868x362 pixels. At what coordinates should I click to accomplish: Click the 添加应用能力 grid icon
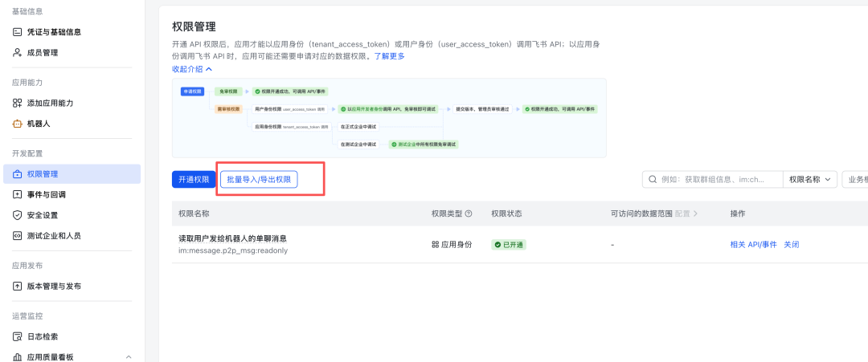coord(18,104)
